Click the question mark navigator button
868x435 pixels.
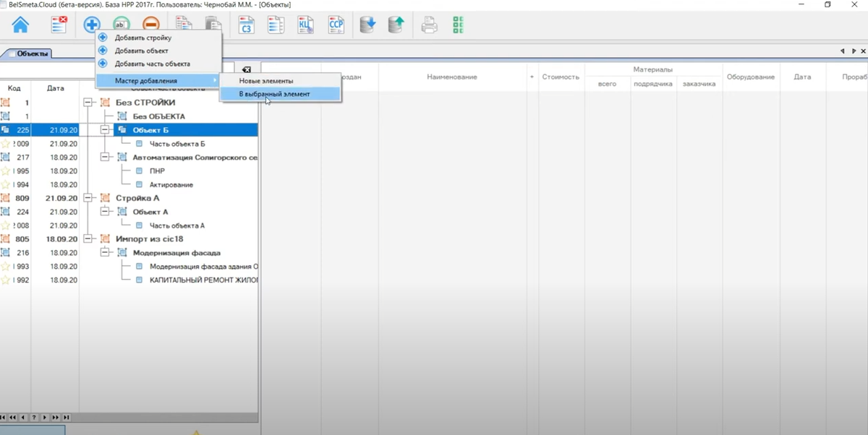(x=33, y=418)
